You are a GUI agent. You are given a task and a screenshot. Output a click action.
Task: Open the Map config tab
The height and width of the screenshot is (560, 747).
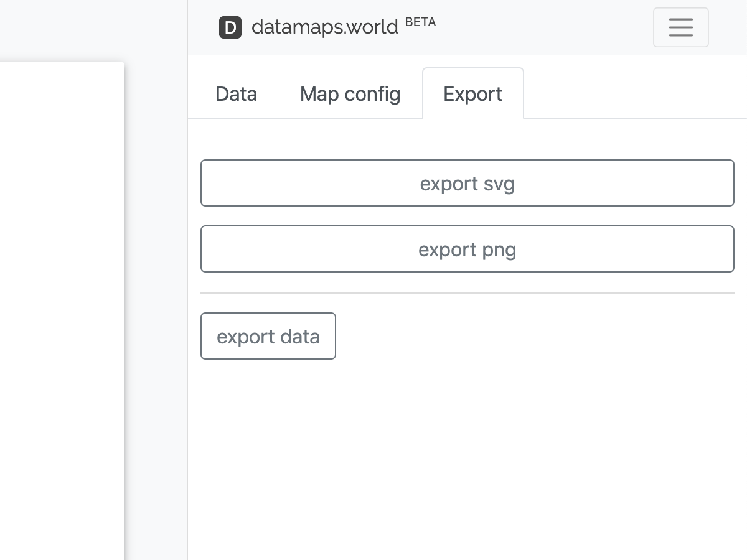tap(350, 94)
